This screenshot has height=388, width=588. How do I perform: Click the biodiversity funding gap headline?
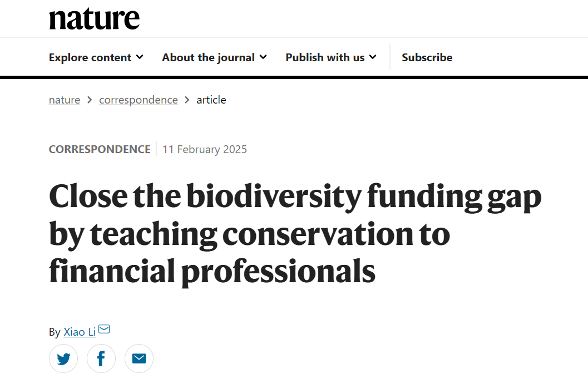tap(295, 234)
